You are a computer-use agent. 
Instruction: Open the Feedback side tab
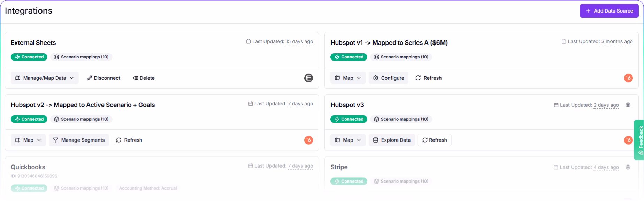[639, 140]
